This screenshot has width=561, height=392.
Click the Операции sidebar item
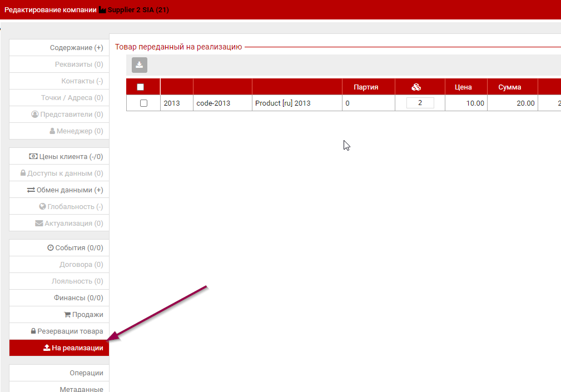(x=86, y=373)
